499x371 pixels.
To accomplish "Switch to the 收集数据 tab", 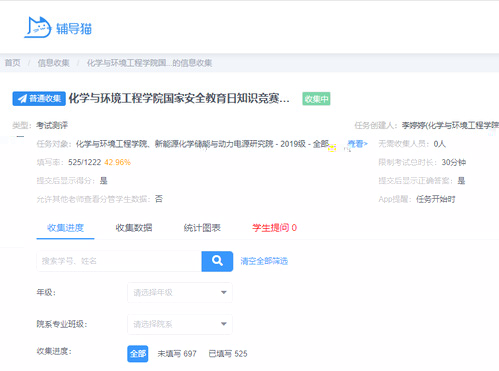I will tap(134, 228).
